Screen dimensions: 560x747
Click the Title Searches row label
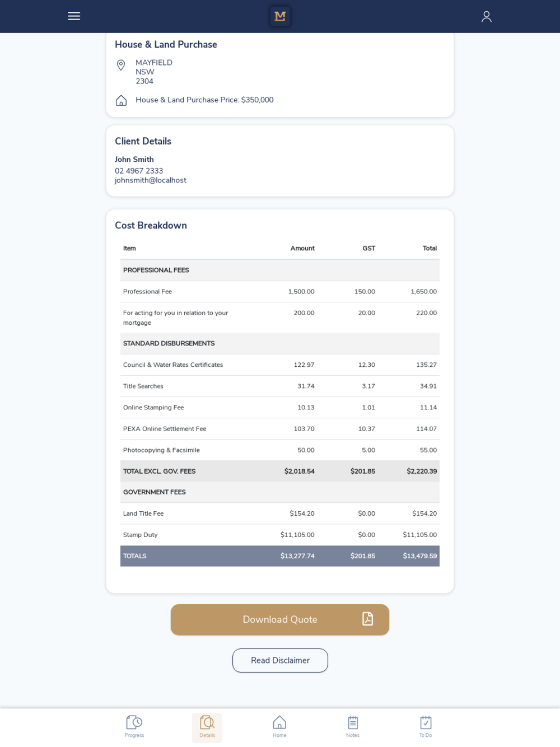[x=143, y=386]
